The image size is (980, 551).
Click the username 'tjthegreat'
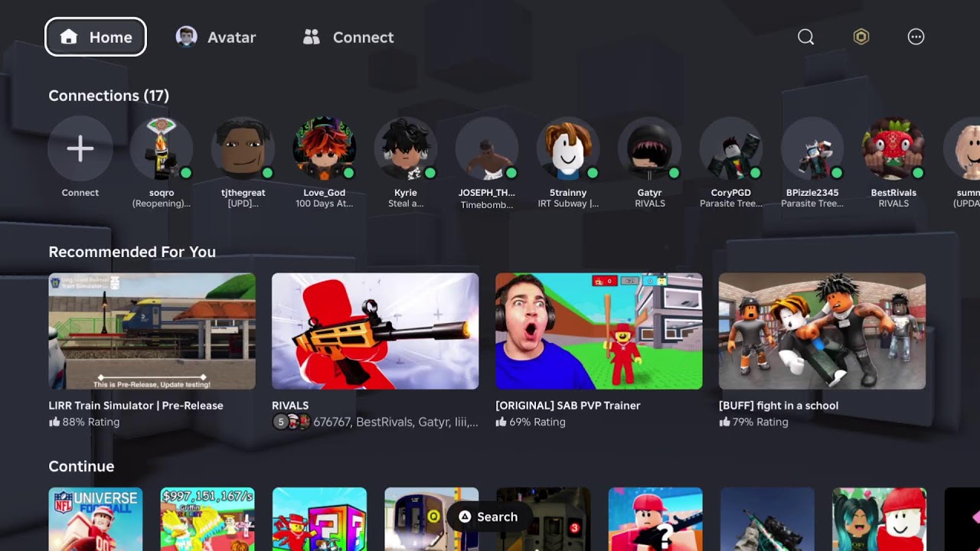point(243,193)
